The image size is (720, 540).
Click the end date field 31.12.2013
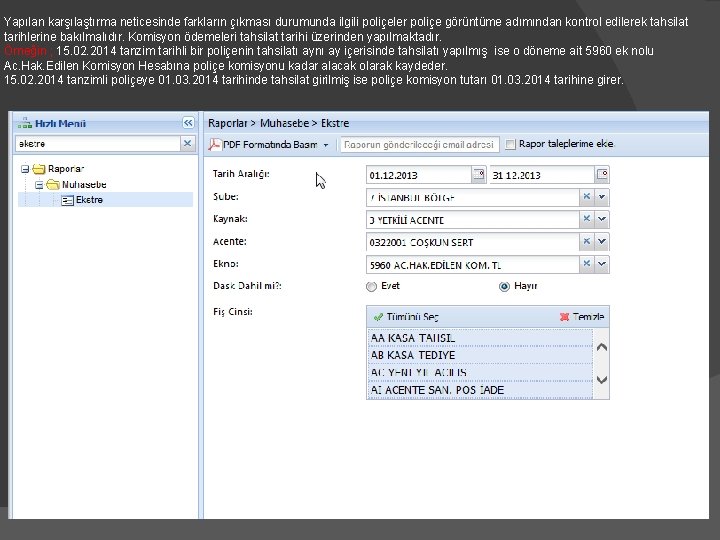pos(542,175)
